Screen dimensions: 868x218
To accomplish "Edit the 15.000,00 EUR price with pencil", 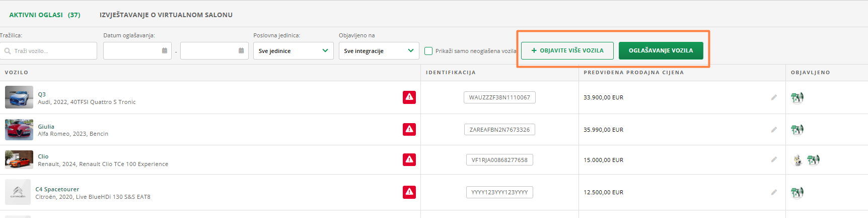I will [x=774, y=159].
